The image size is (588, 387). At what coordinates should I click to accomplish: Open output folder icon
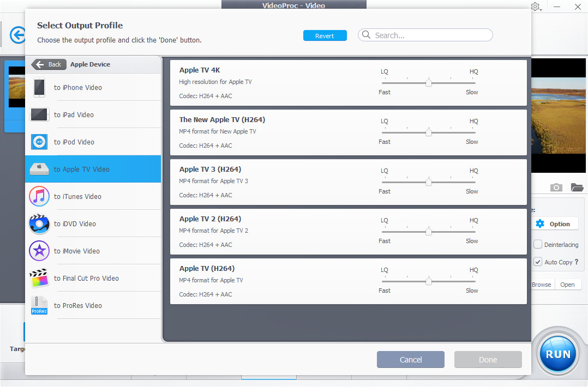pyautogui.click(x=577, y=188)
